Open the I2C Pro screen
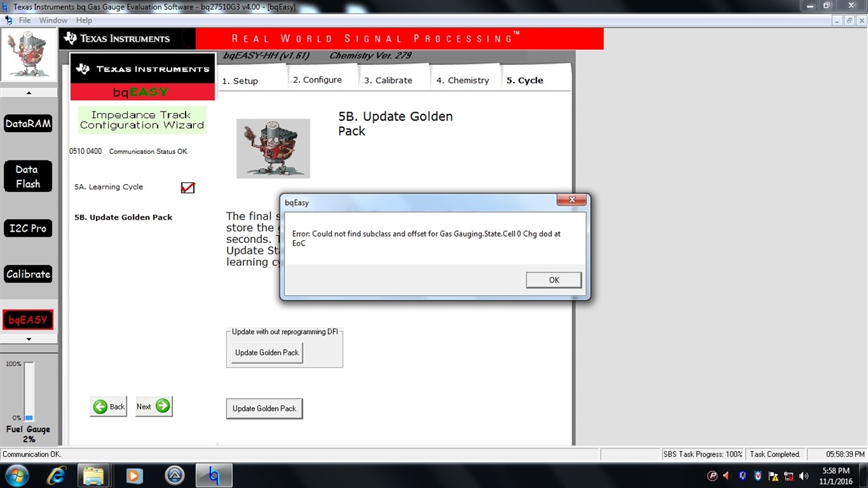868x488 pixels. coord(28,228)
